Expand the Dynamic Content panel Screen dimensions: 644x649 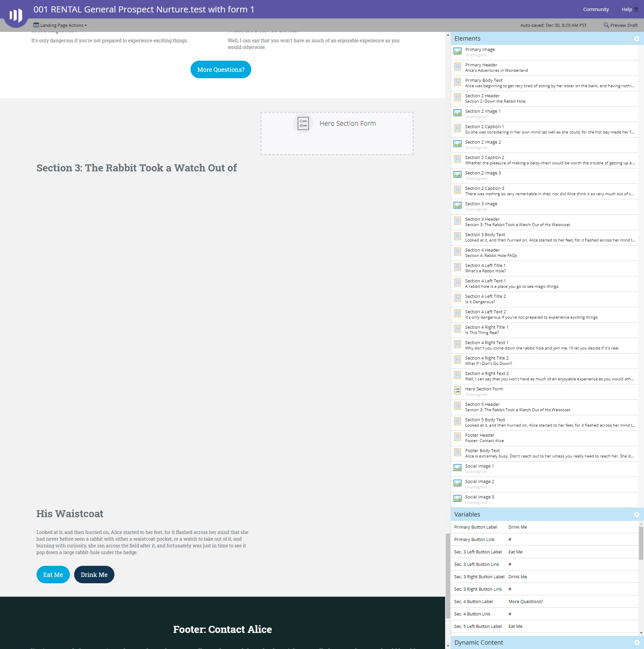coord(636,642)
